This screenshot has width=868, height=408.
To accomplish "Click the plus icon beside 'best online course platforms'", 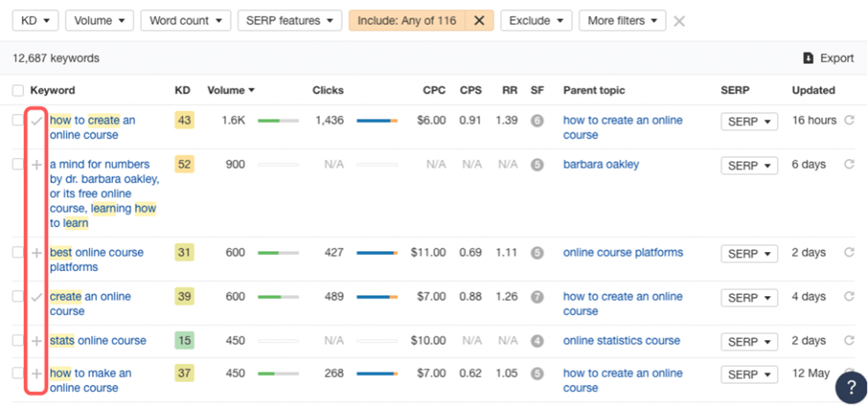I will pyautogui.click(x=37, y=253).
